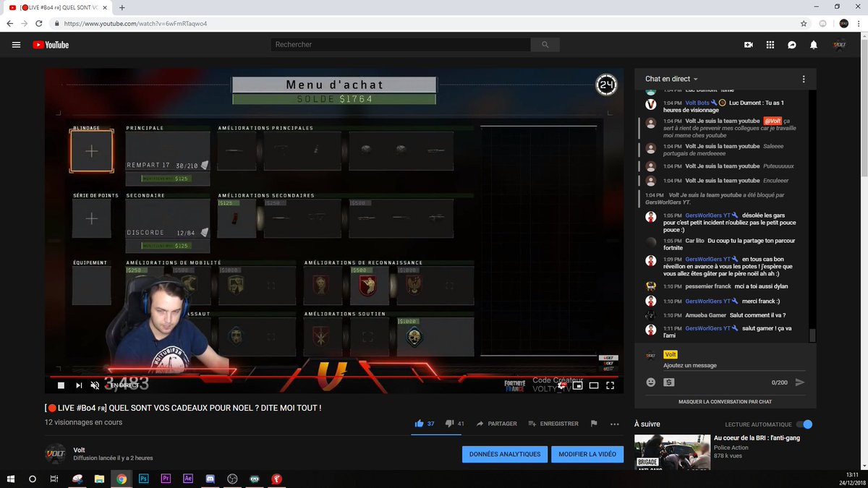Open the notifications bell

[814, 45]
